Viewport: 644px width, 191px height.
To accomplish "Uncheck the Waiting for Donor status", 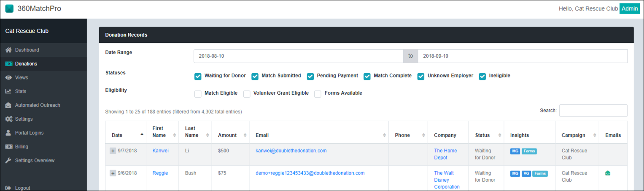I will [x=198, y=76].
